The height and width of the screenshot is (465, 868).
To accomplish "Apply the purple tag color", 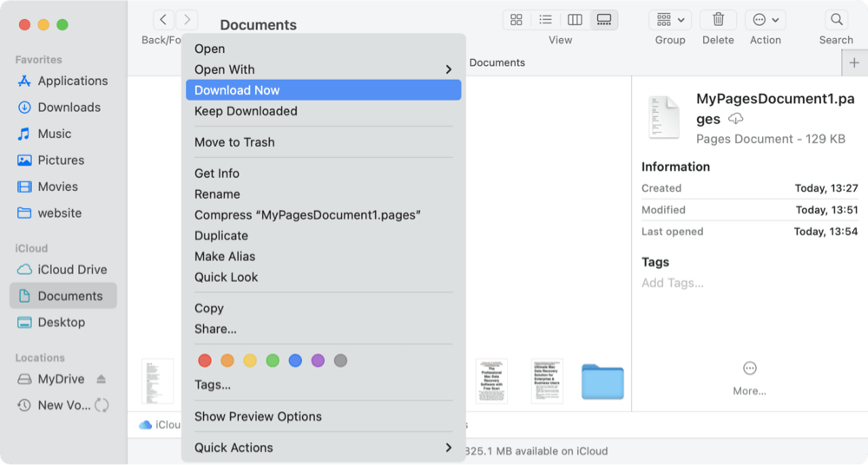I will tap(318, 361).
